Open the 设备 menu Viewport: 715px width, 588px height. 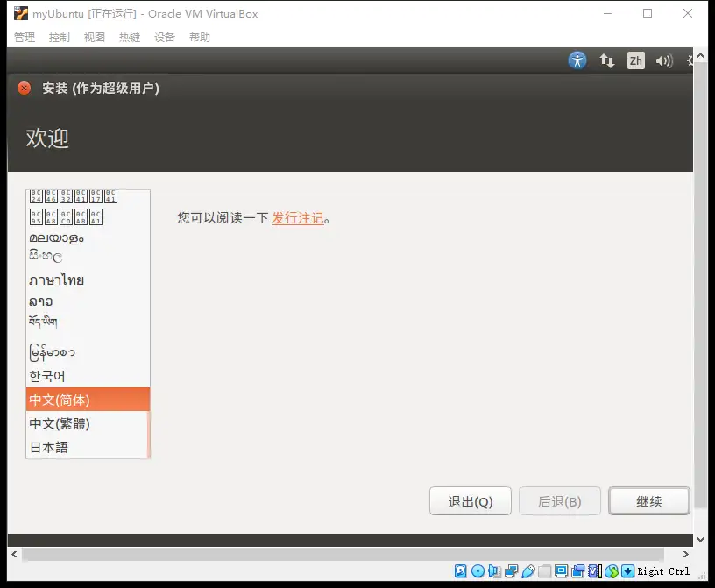(x=165, y=38)
